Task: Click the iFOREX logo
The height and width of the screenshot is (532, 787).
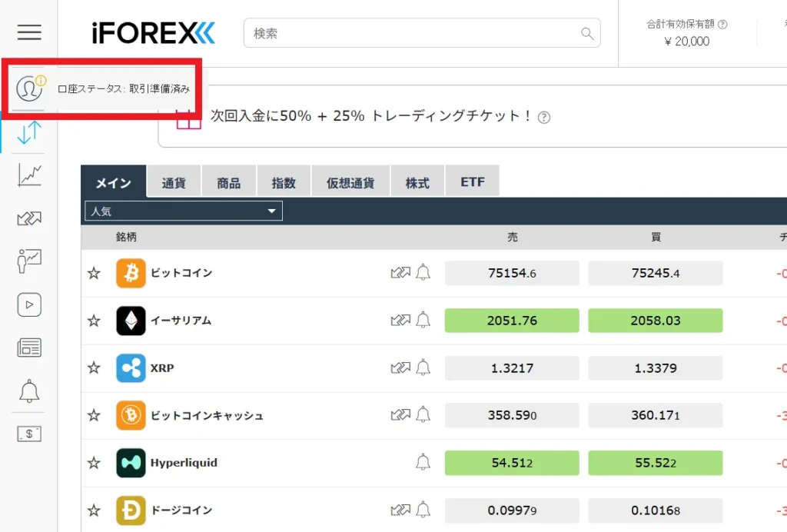Action: click(x=154, y=33)
